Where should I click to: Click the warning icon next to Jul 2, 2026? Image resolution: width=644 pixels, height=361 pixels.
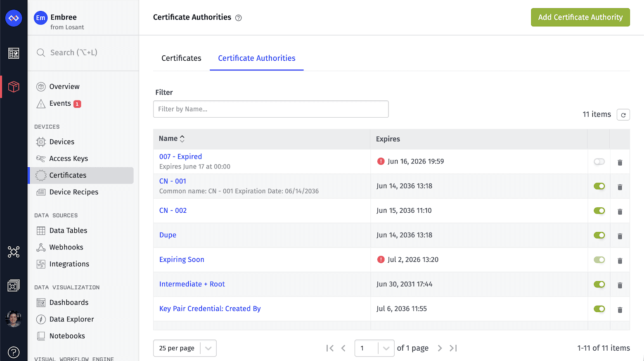tap(381, 259)
